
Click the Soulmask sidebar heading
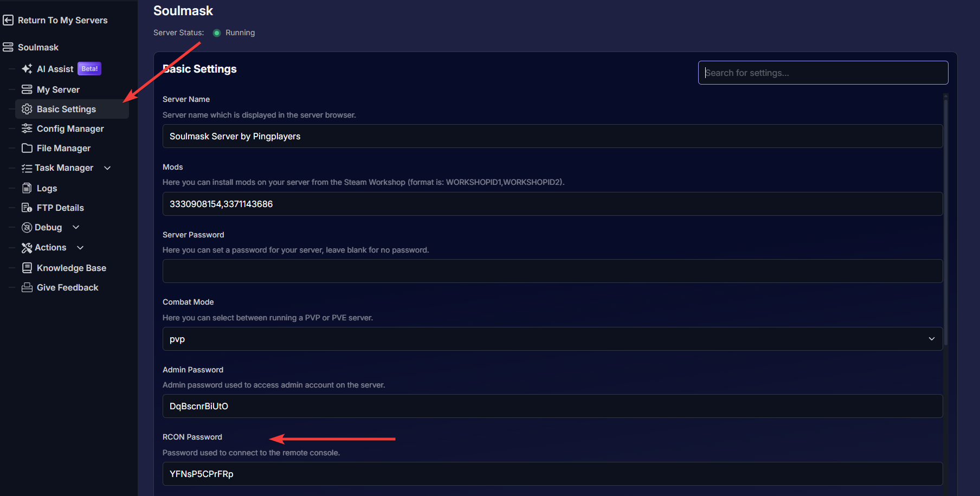point(38,47)
